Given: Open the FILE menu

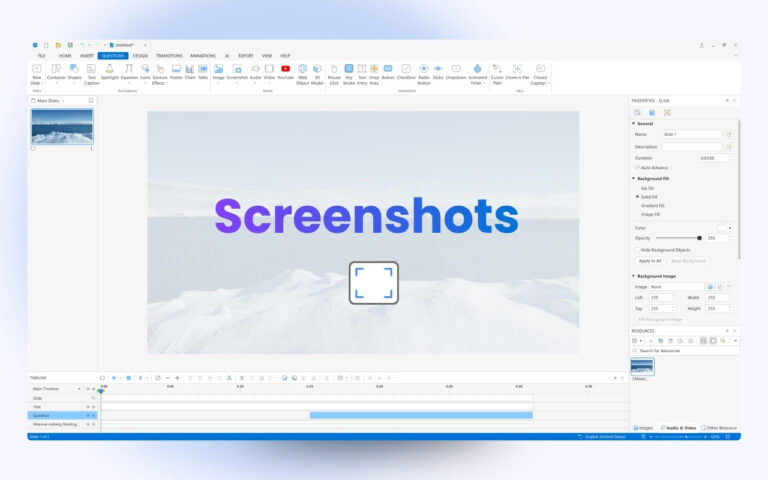Looking at the screenshot, I should tap(42, 56).
